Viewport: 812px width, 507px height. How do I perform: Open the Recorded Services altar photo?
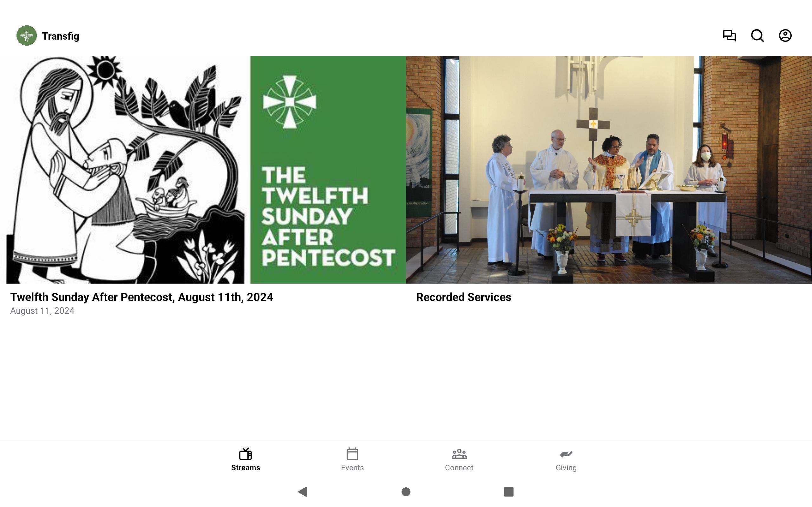(x=609, y=170)
